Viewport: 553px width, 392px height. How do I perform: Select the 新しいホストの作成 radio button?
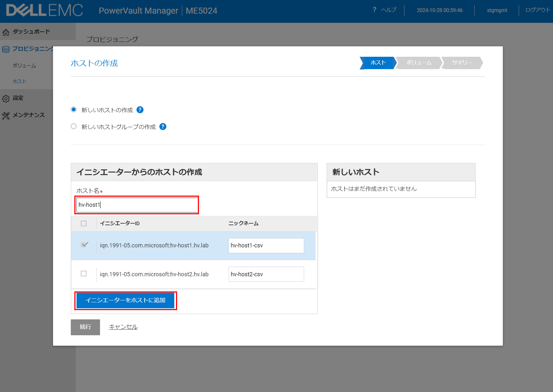pos(74,110)
